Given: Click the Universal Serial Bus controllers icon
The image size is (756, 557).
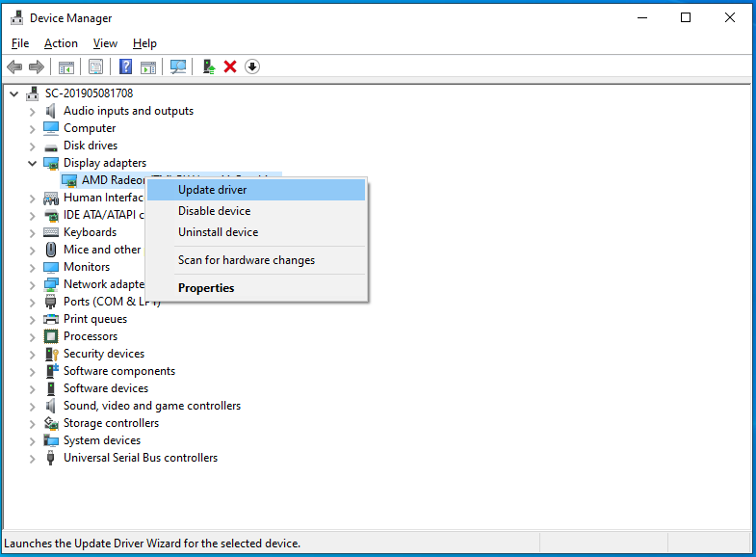Looking at the screenshot, I should point(50,458).
